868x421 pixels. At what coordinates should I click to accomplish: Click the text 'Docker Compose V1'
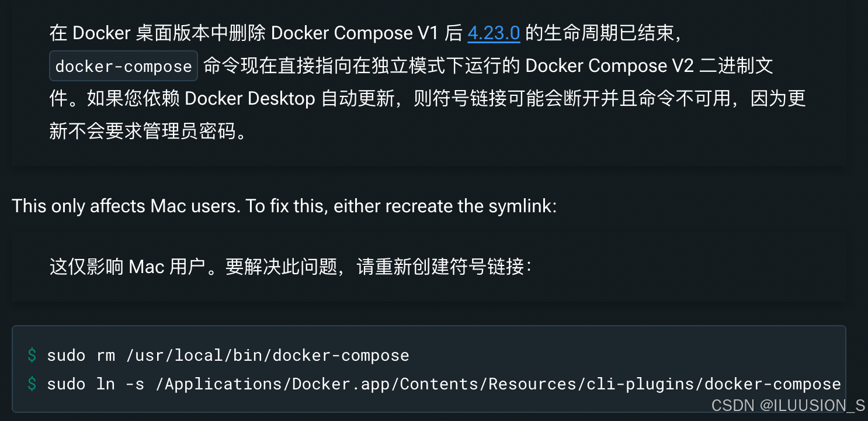click(x=355, y=33)
